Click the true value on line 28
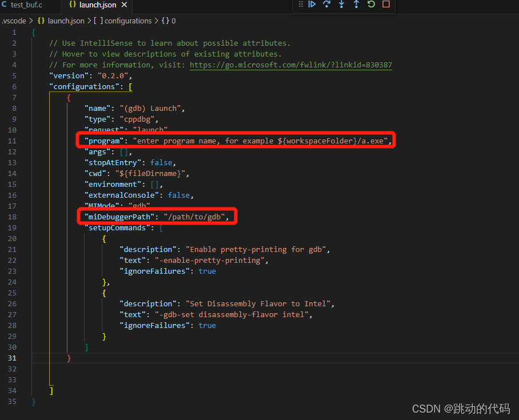Viewport: 519px width, 420px height. click(207, 326)
